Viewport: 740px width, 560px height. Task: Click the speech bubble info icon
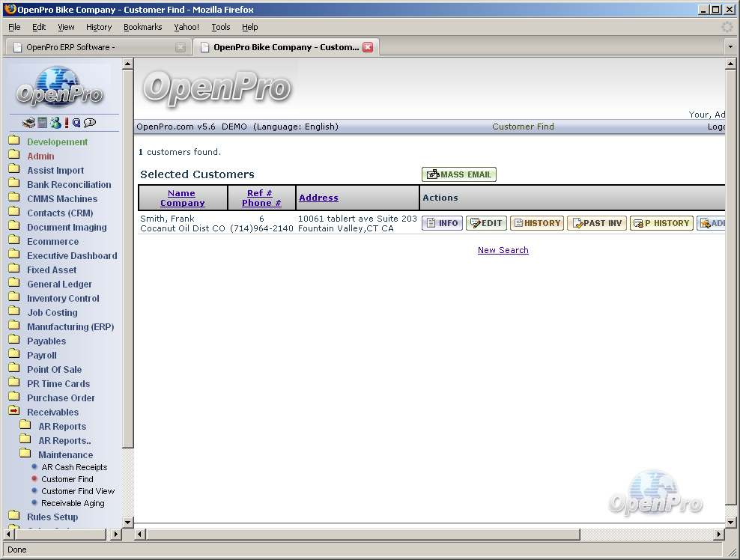tap(90, 123)
